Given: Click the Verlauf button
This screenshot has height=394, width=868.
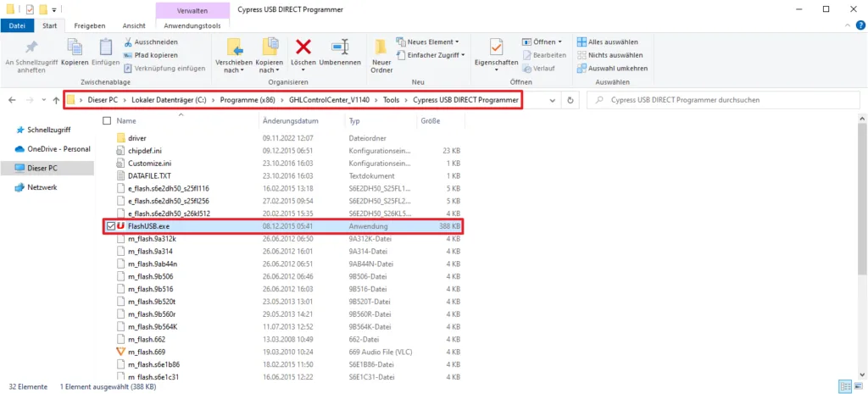Looking at the screenshot, I should (x=538, y=69).
